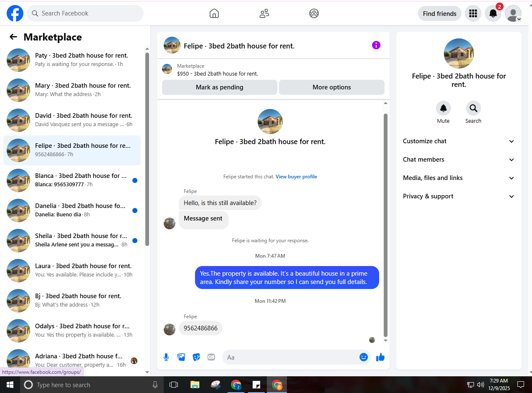Search in conversation magnifier icon
Image resolution: width=532 pixels, height=393 pixels.
[x=474, y=108]
